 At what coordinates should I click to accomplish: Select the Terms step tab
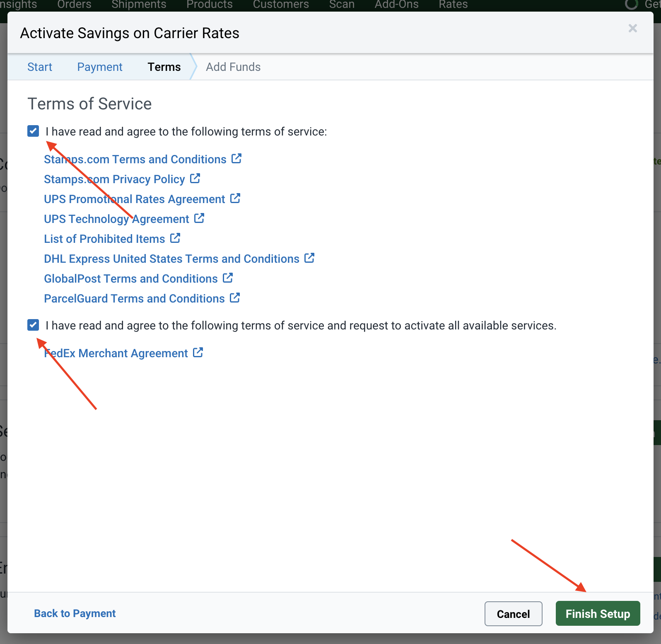164,67
